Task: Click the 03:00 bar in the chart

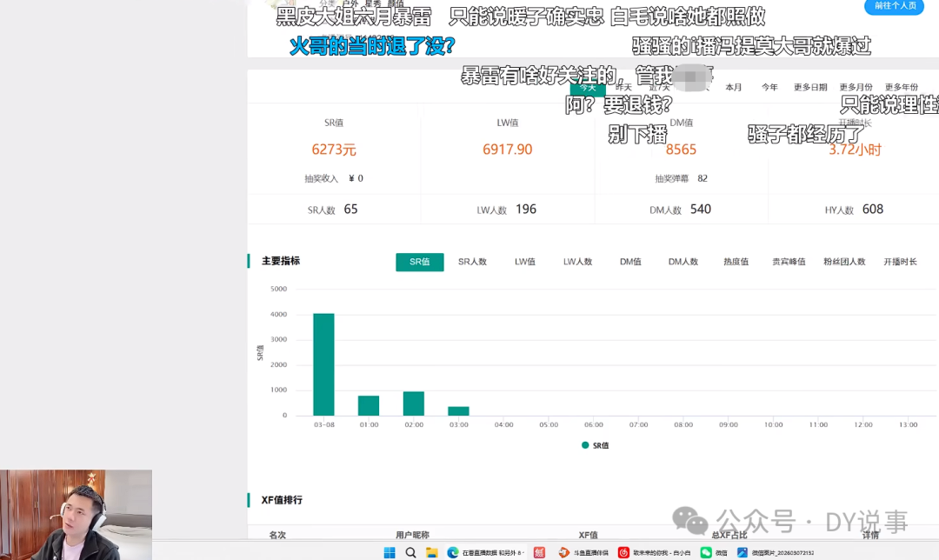Action: pos(459,410)
